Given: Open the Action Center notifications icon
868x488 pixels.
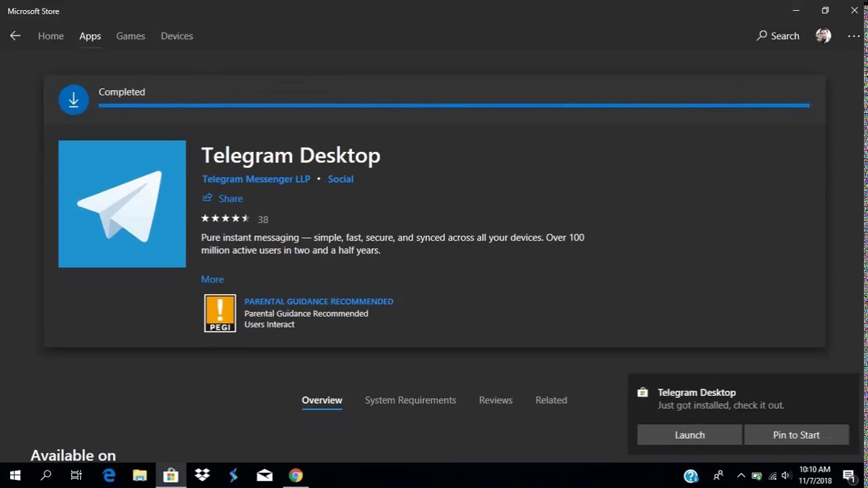Looking at the screenshot, I should click(849, 476).
